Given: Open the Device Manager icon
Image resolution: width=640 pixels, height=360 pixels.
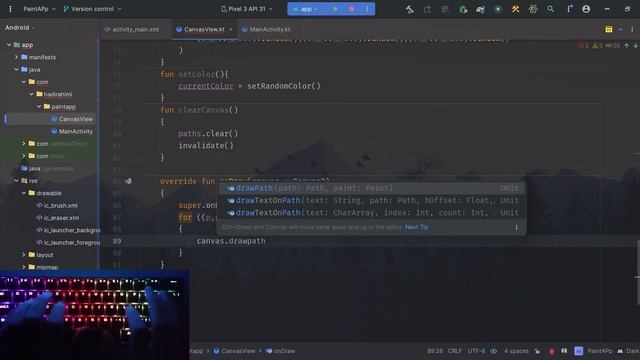Looking at the screenshot, I should pyautogui.click(x=498, y=9).
